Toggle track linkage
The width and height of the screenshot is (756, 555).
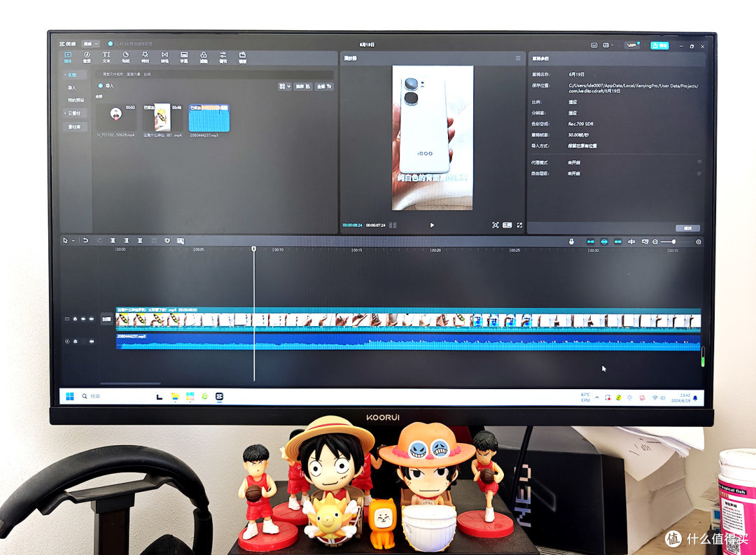coord(617,241)
